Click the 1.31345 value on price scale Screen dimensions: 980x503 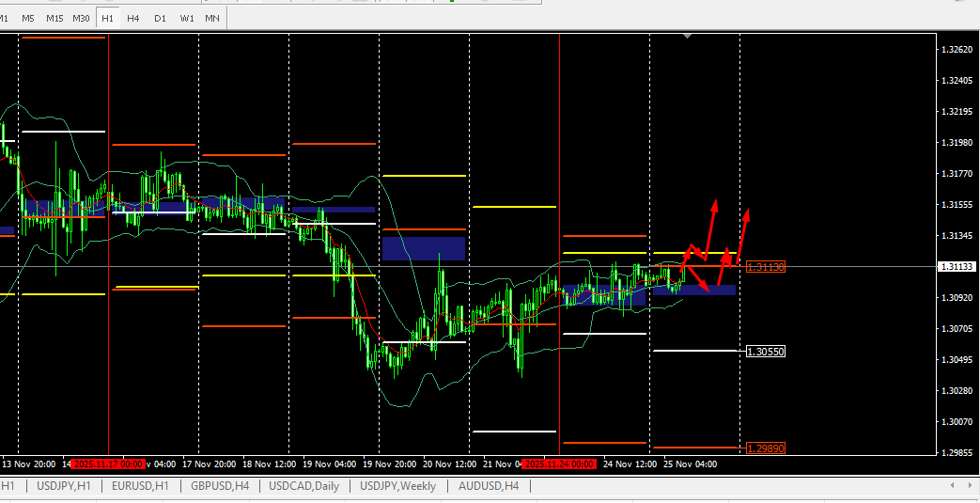click(957, 236)
